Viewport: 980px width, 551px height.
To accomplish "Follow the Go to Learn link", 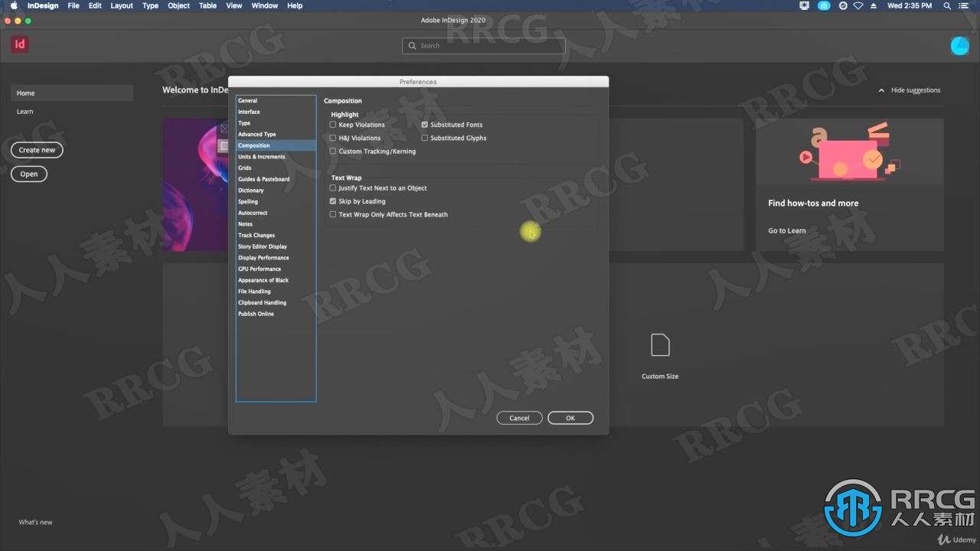I will 787,230.
